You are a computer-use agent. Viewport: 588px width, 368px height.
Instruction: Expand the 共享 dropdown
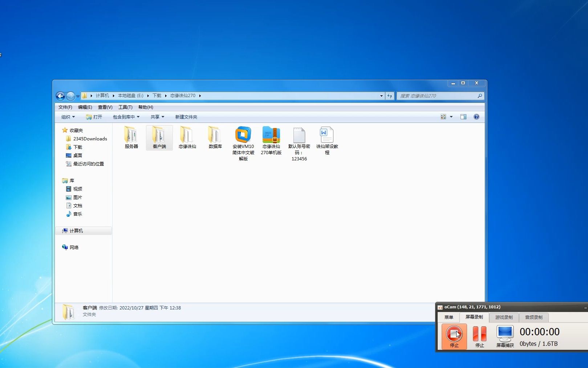[x=157, y=117]
